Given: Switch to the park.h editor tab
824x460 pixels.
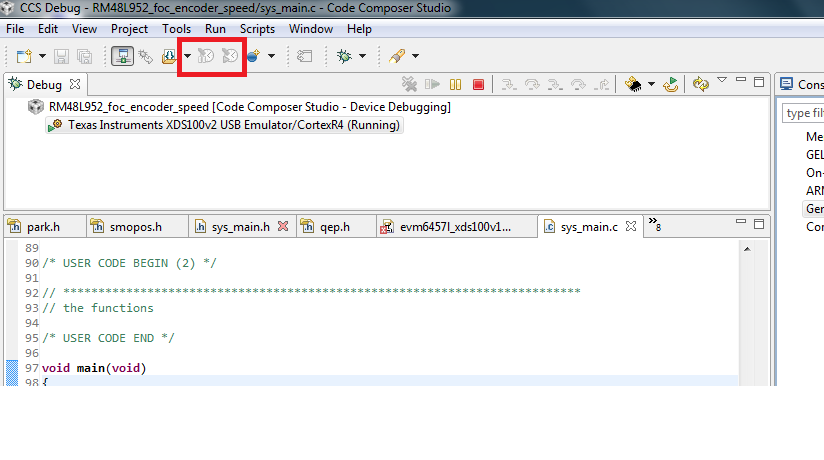Looking at the screenshot, I should tap(43, 227).
